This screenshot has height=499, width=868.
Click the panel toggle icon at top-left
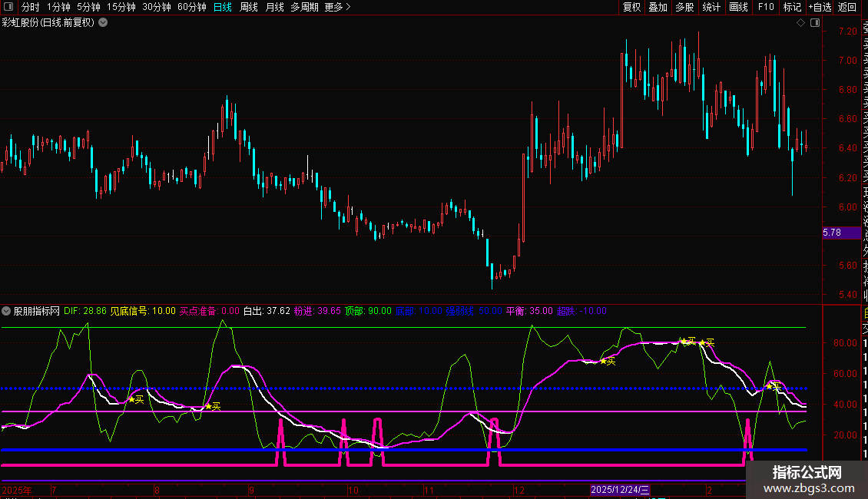[9, 7]
